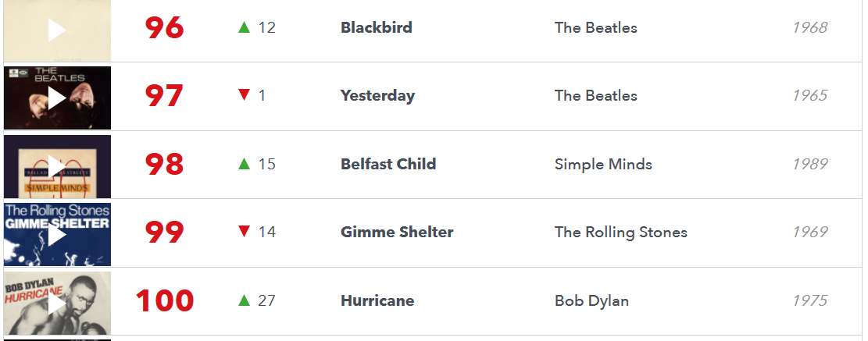Click the year 1989 for Belfast Child

tap(810, 164)
